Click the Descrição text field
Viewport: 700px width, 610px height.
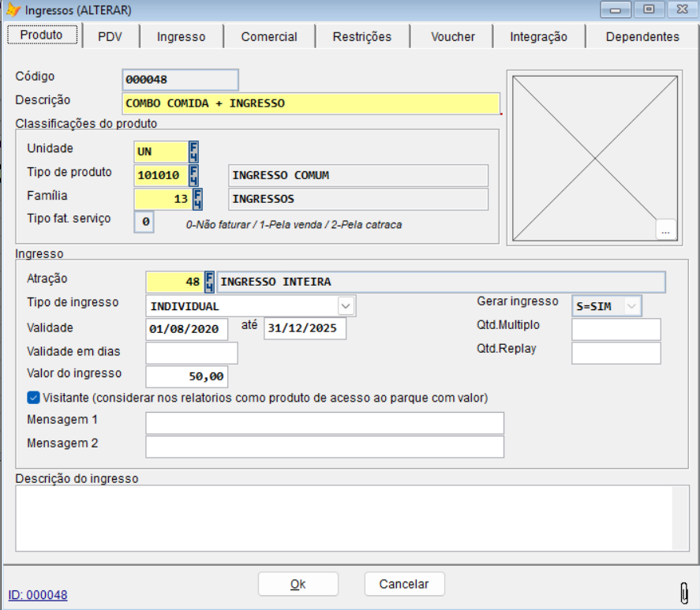(x=311, y=103)
